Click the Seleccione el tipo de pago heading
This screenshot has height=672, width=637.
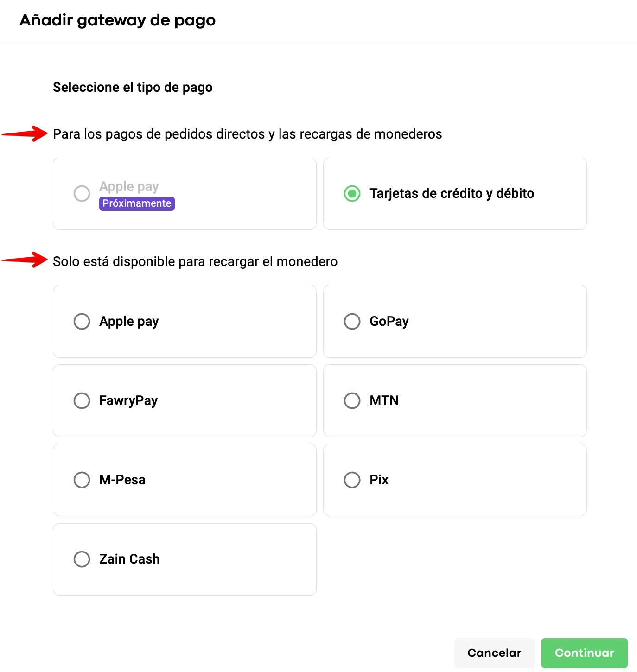pyautogui.click(x=133, y=87)
